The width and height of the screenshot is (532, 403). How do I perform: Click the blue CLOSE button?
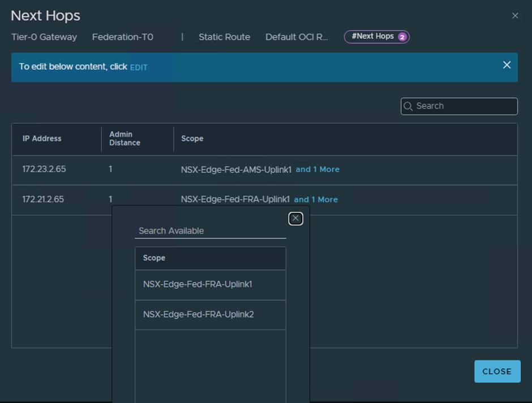click(497, 371)
